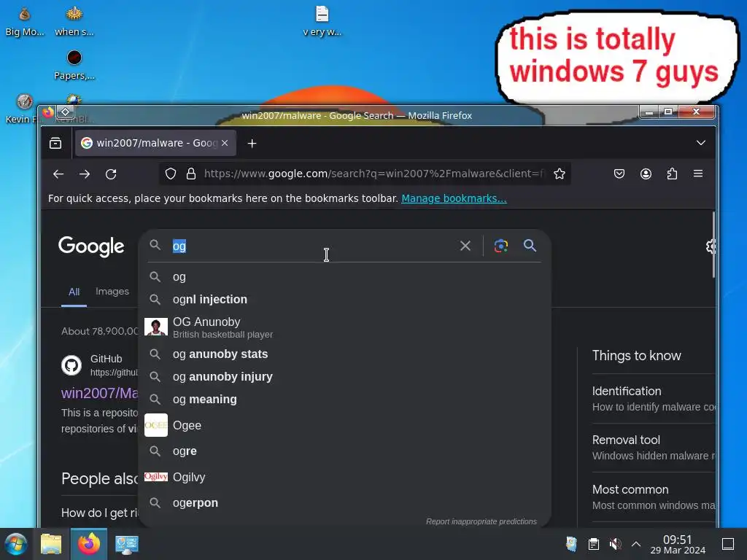Open Most common in Things to know

pyautogui.click(x=653, y=497)
